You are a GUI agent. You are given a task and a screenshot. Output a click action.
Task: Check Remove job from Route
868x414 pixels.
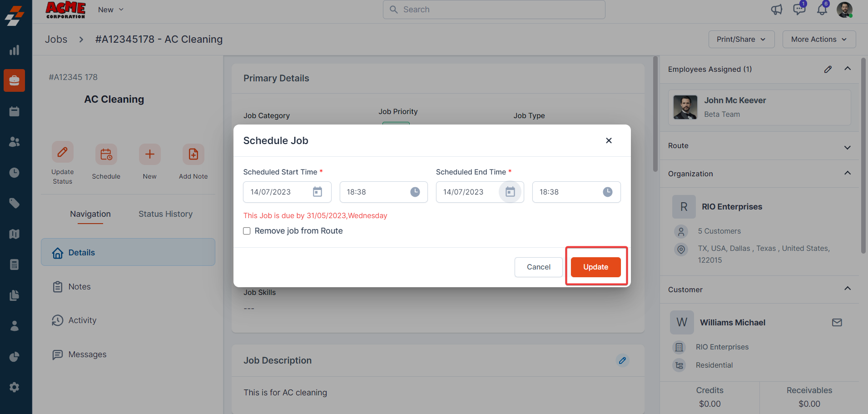coord(247,231)
